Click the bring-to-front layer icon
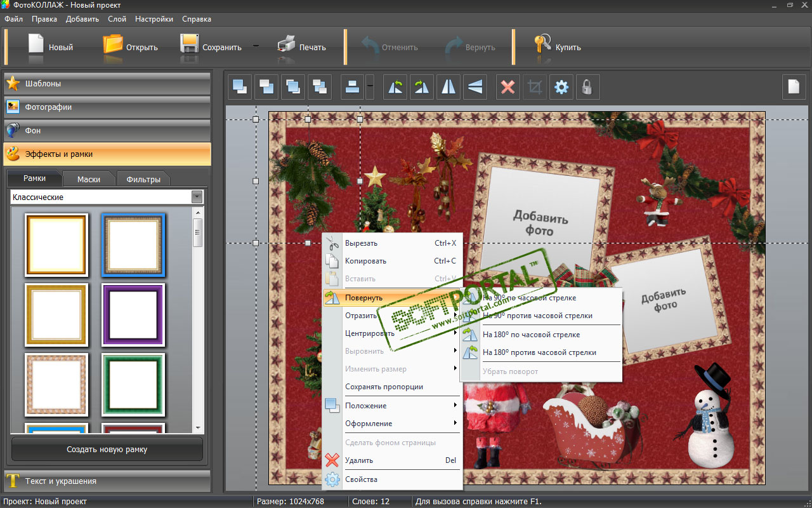Viewport: 812px width, 508px height. coord(240,86)
